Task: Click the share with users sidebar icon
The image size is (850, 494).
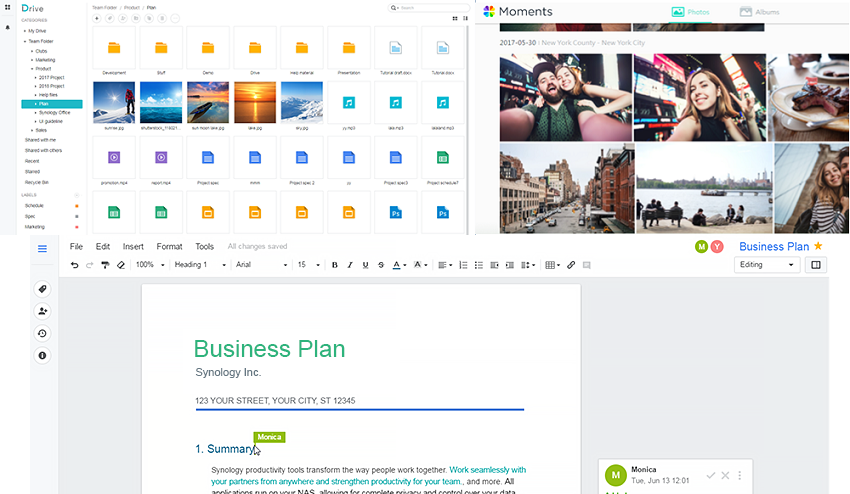Action: tap(42, 311)
